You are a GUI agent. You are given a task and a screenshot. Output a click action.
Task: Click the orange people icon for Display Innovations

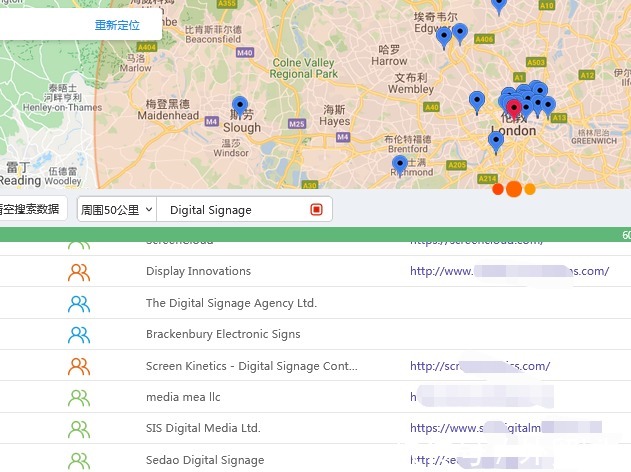[79, 272]
